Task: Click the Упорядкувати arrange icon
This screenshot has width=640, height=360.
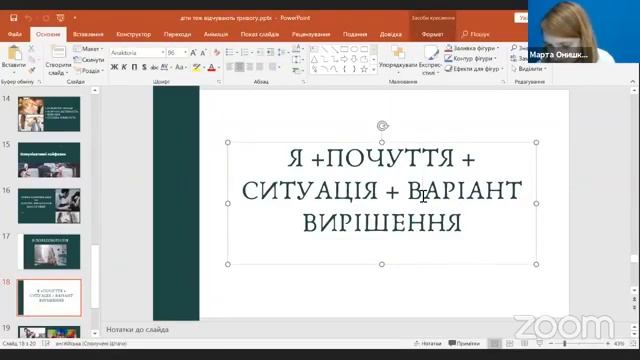Action: pos(398,53)
